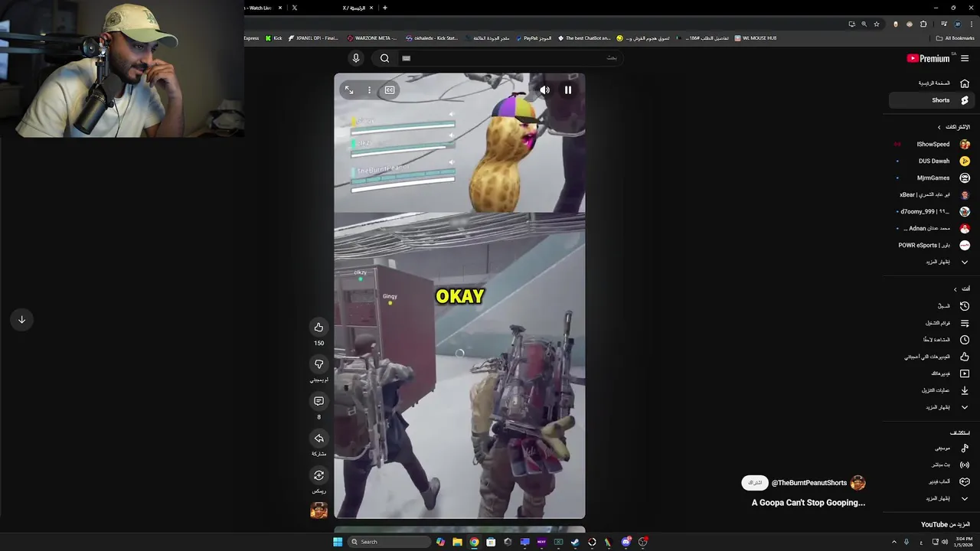Open the Subscriptions section header
The width and height of the screenshot is (980, 551).
[954, 127]
